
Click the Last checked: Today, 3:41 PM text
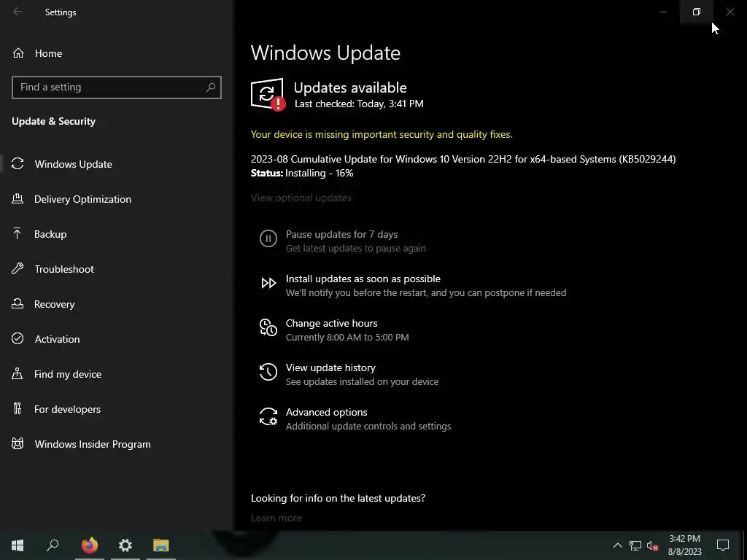point(359,104)
